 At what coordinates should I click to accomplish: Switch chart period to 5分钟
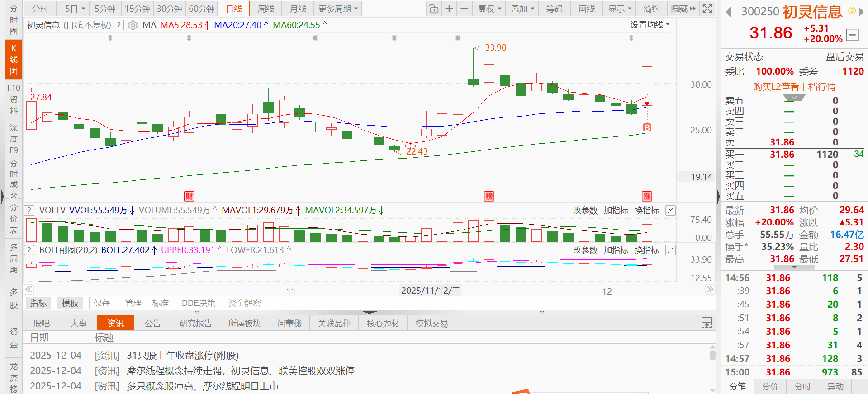pos(105,9)
